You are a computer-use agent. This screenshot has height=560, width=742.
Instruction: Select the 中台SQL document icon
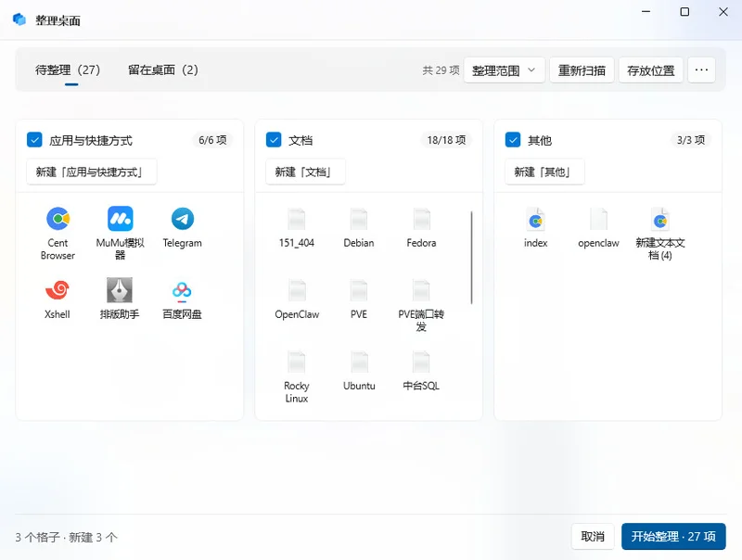[x=421, y=362]
